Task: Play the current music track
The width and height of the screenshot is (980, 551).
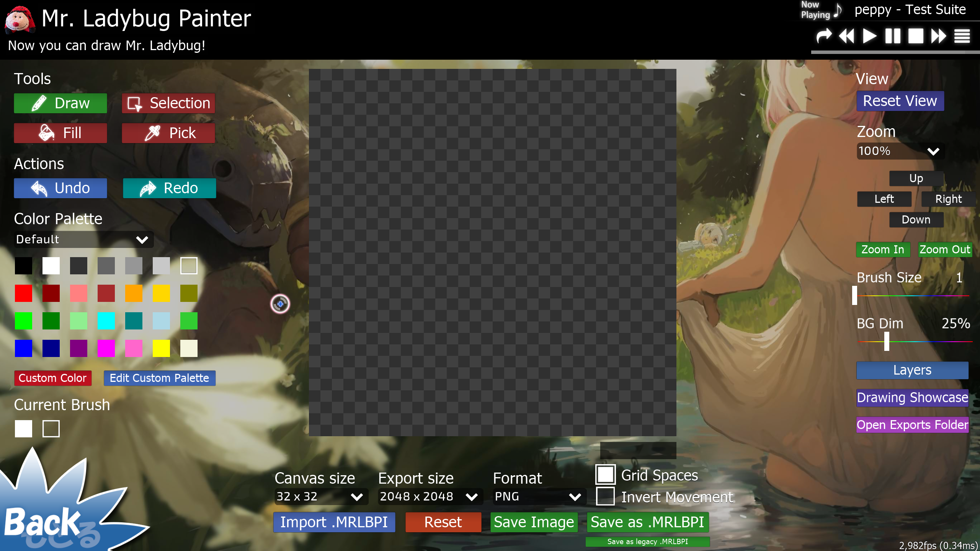Action: coord(870,36)
